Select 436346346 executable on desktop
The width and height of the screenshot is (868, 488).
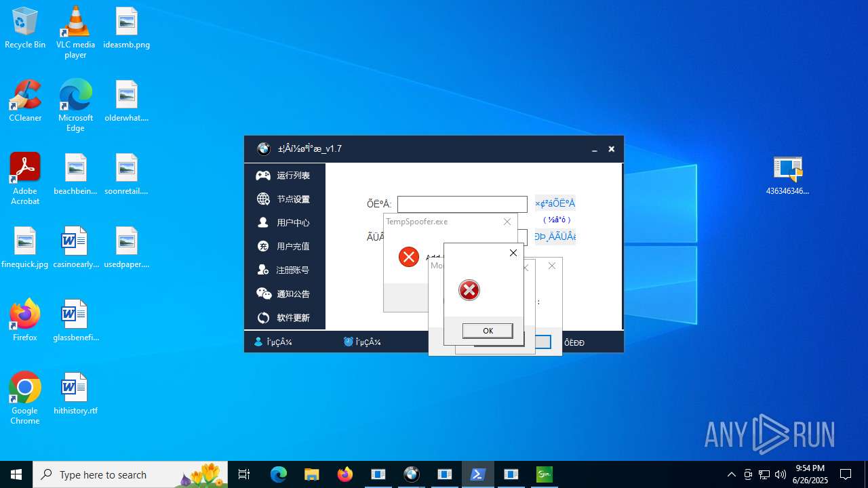pyautogui.click(x=788, y=175)
